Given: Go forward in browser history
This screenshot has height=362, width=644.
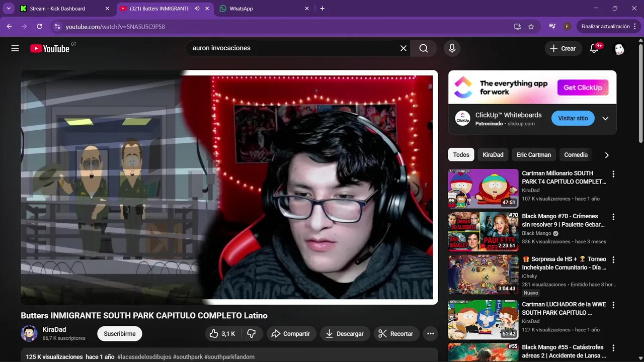Looking at the screenshot, I should point(24,26).
